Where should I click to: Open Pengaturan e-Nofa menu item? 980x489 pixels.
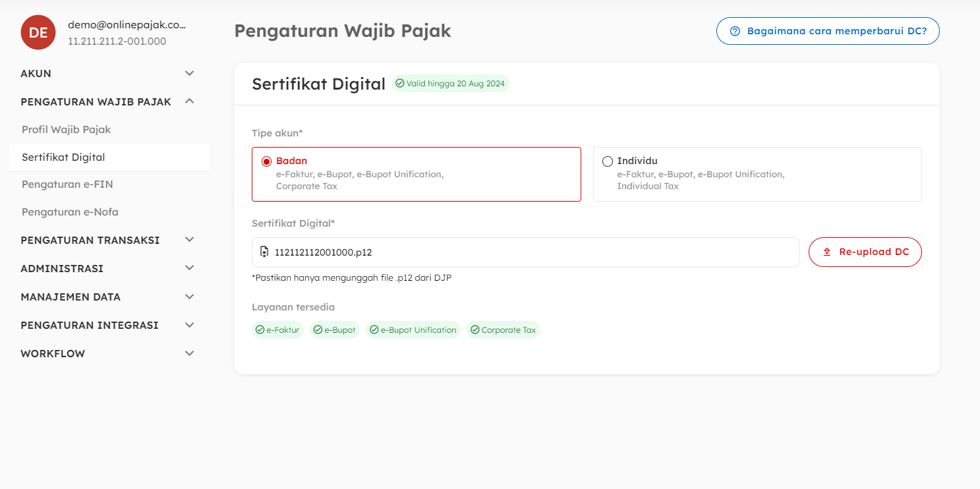click(70, 212)
